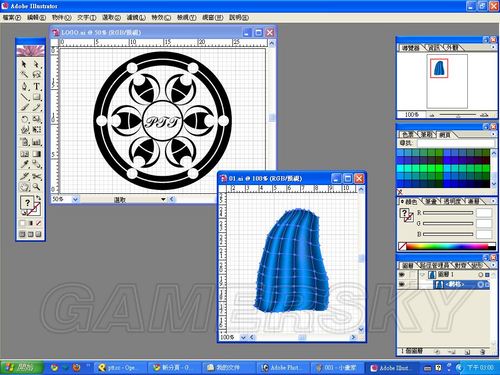
Task: Select the Zoom magnifier tool
Action: pos(36,187)
